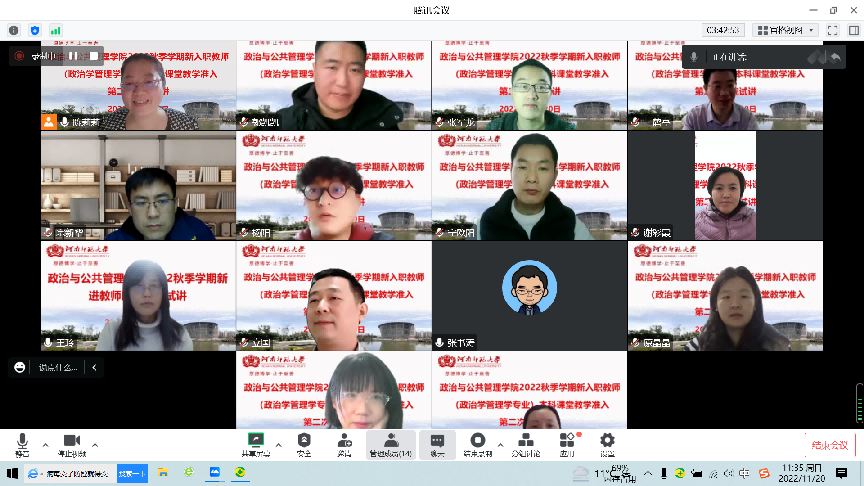Open the Manage Members (14) panel

(x=391, y=441)
